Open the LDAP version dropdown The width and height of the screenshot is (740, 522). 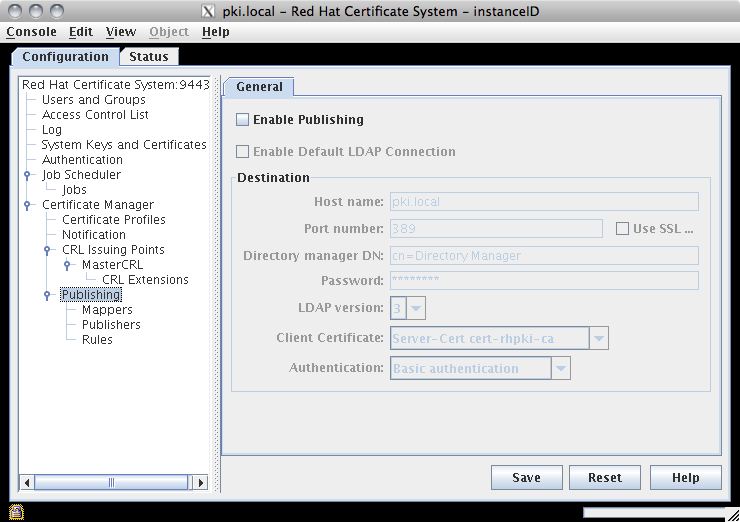[416, 308]
